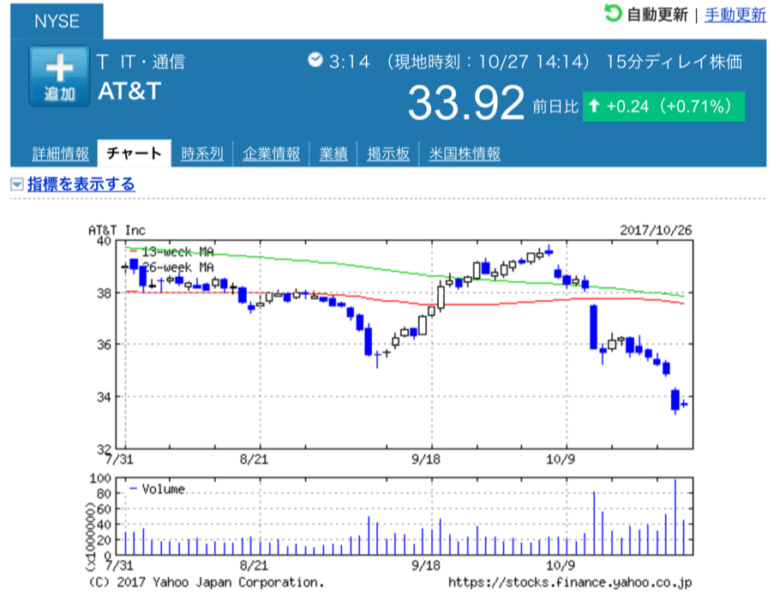Open the 企業情報 tab

(x=271, y=154)
